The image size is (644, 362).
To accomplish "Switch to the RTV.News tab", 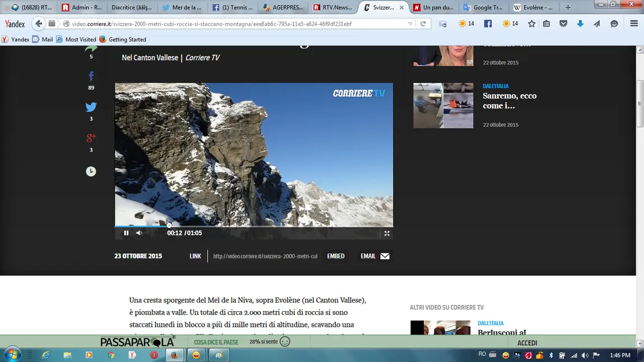I will tap(333, 7).
